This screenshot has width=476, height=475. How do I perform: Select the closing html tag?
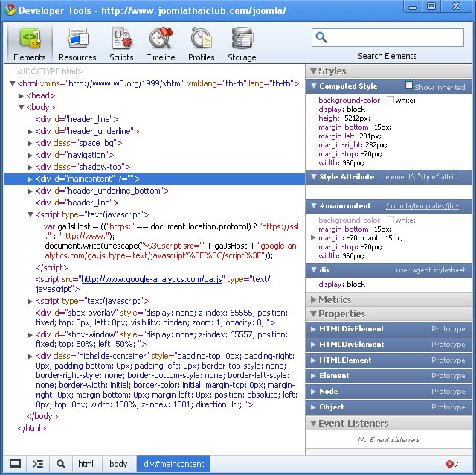pos(32,428)
